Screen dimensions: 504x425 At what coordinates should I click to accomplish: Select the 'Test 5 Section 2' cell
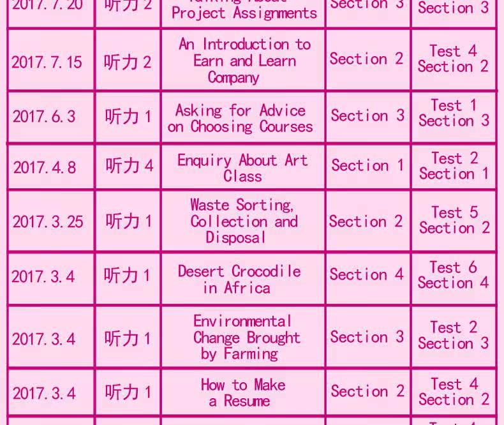tap(454, 220)
